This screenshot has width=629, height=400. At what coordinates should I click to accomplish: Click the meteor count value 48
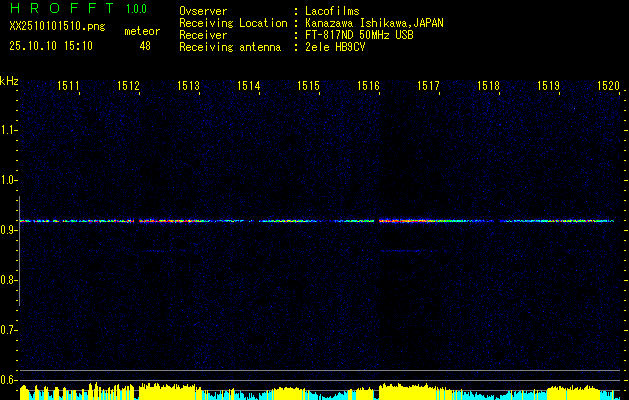145,46
